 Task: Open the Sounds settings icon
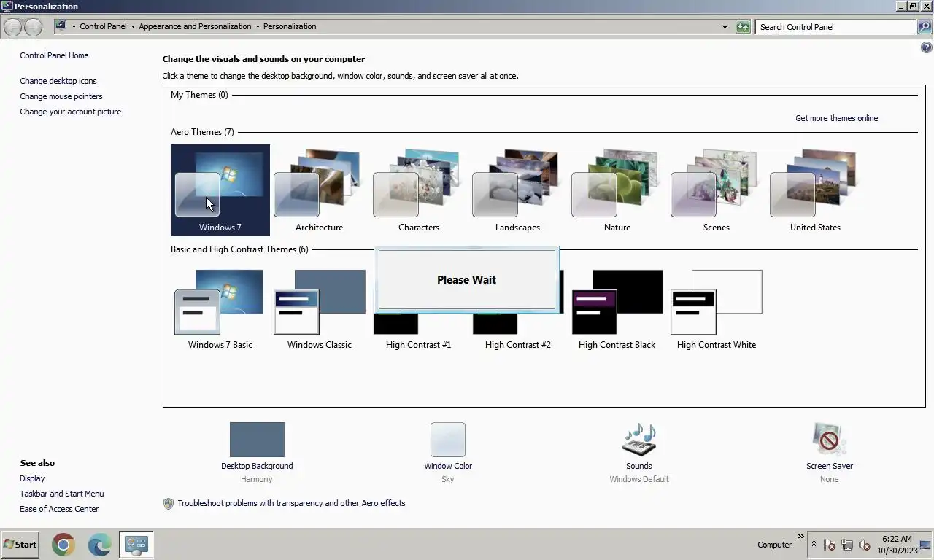tap(638, 440)
